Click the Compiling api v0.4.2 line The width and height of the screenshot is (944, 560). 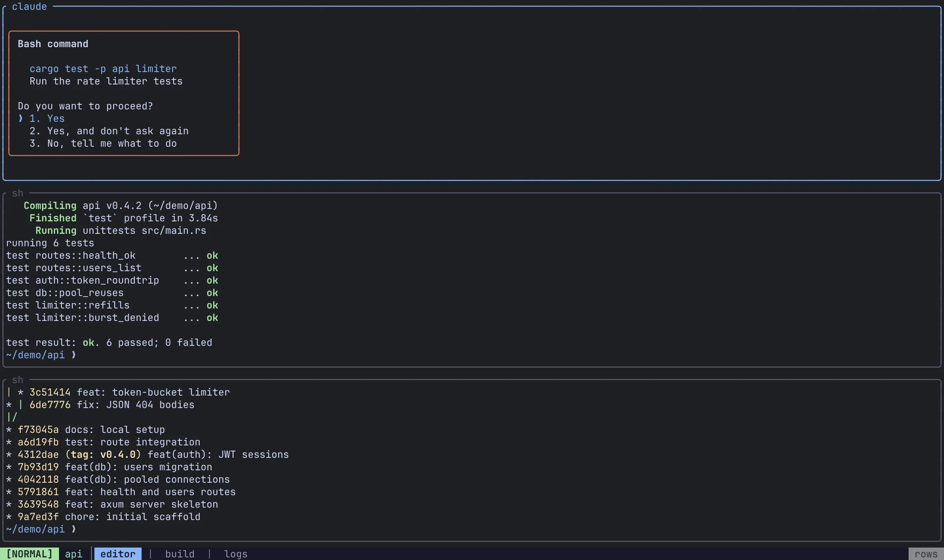(x=121, y=206)
